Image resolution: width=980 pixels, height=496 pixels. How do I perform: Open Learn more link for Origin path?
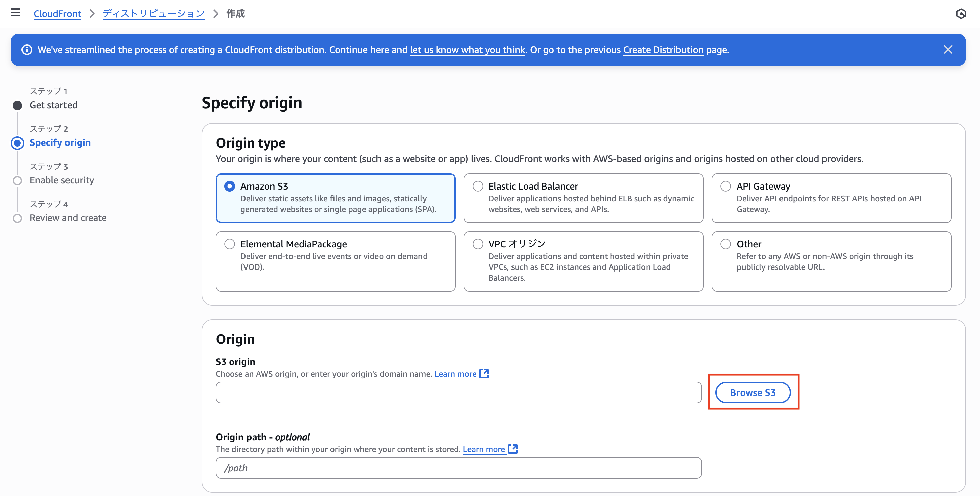pyautogui.click(x=484, y=449)
